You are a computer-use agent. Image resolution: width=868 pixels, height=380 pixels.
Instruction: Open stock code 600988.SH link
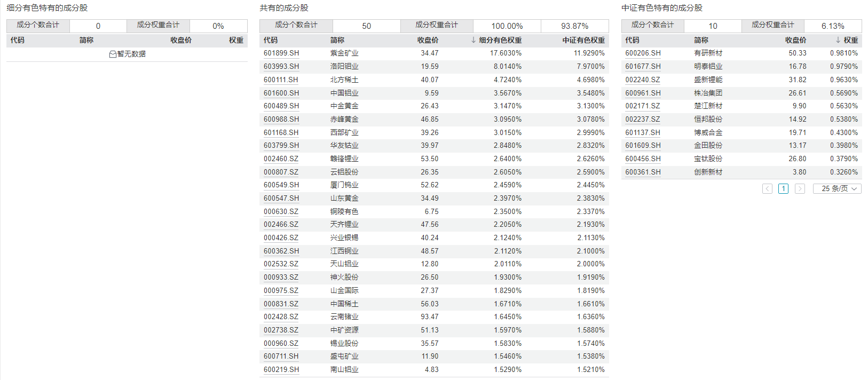[x=281, y=119]
